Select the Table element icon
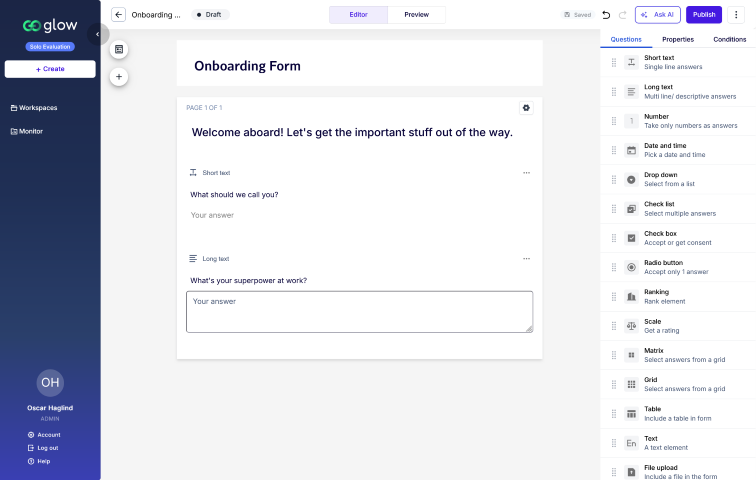756x480 pixels. [x=631, y=414]
